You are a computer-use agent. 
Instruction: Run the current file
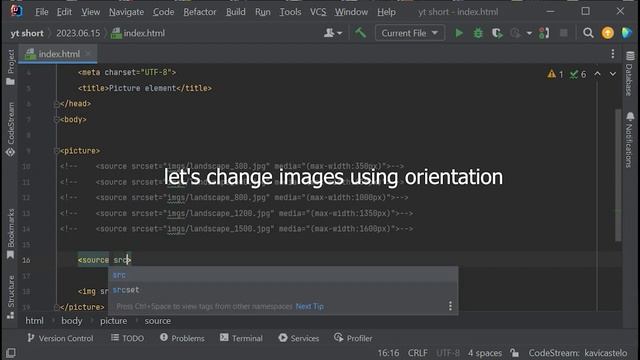pyautogui.click(x=459, y=33)
